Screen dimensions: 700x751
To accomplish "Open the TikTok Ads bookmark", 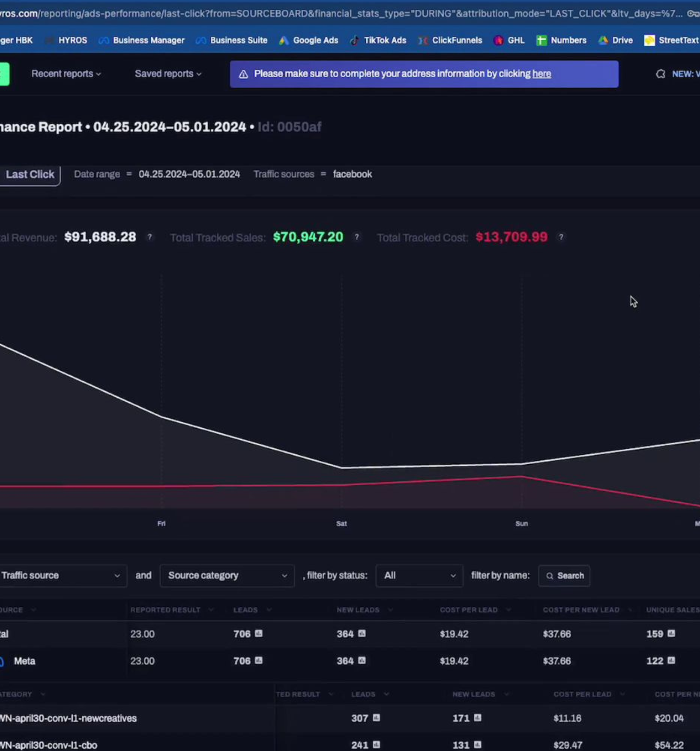I will pyautogui.click(x=378, y=40).
